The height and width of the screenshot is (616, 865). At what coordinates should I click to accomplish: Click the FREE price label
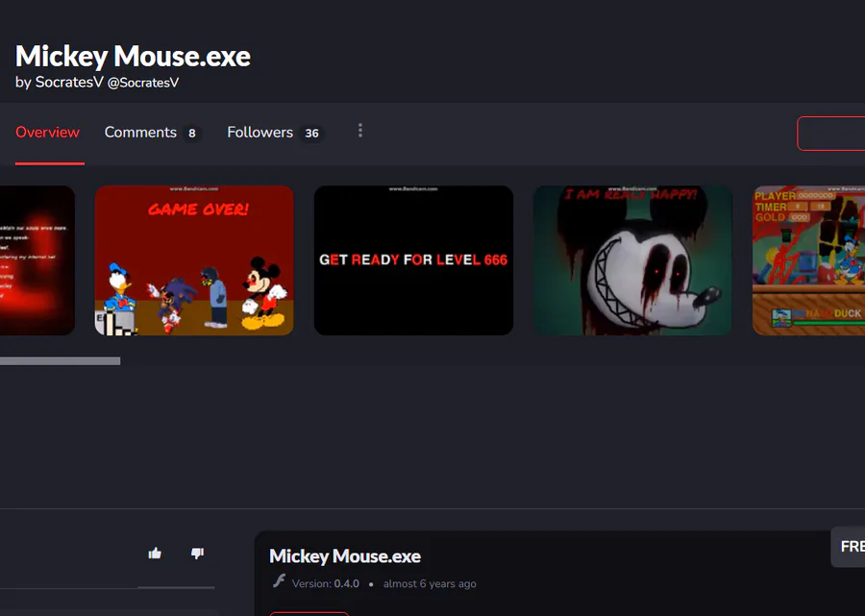(848, 547)
